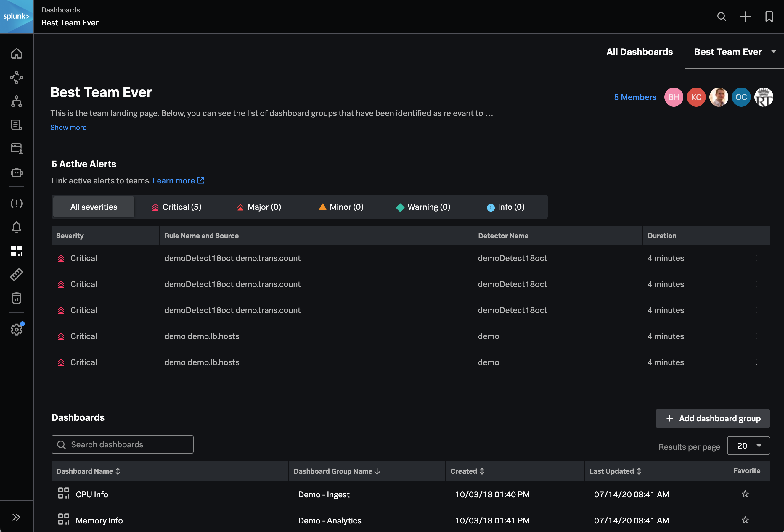Select the Dashboards grid icon
The height and width of the screenshot is (532, 784).
17,251
